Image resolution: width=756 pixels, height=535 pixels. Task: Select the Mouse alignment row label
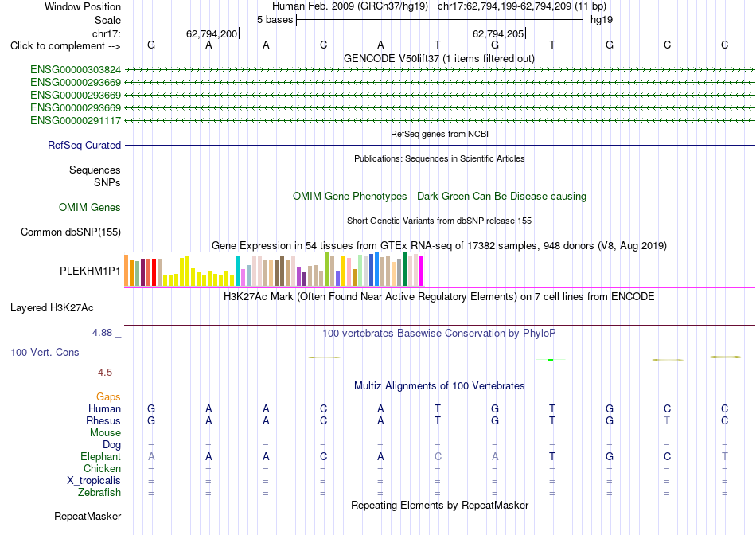[x=105, y=433]
